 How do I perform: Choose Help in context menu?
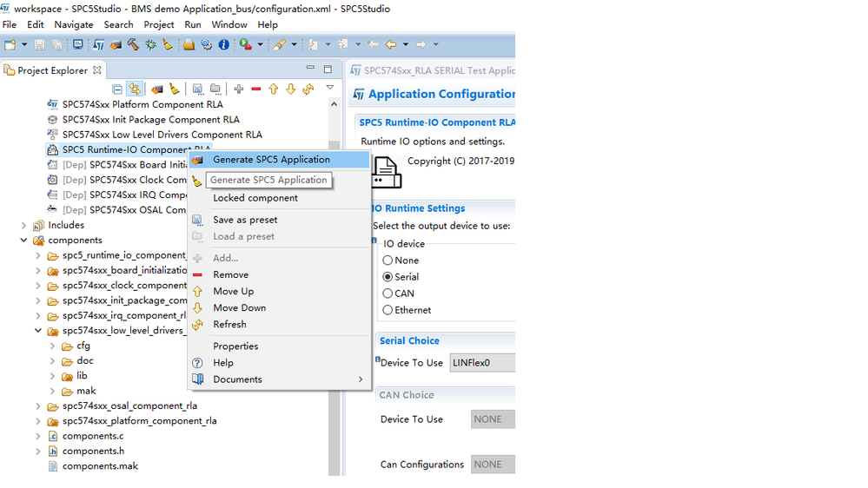click(279, 363)
